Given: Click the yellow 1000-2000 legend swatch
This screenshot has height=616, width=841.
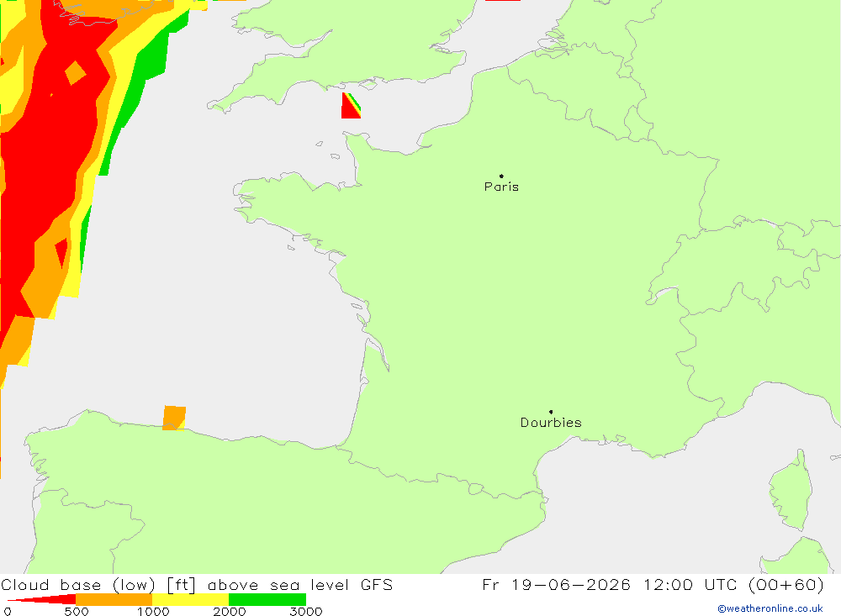Looking at the screenshot, I should (x=190, y=599).
